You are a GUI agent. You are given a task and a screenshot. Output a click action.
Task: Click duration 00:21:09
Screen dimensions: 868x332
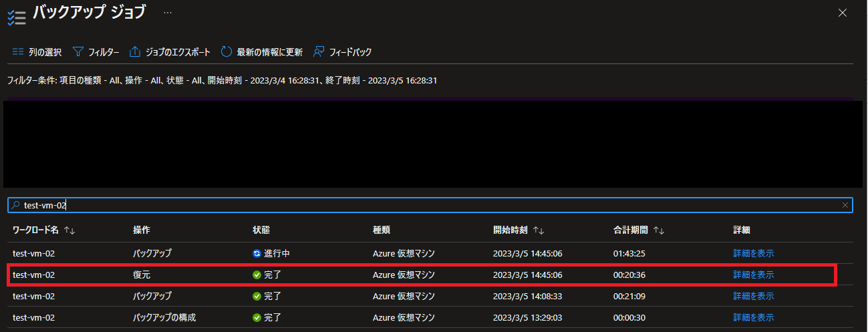point(629,296)
